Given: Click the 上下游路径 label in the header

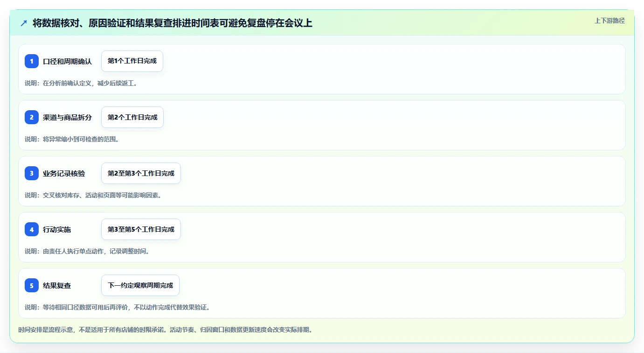Looking at the screenshot, I should coord(609,21).
